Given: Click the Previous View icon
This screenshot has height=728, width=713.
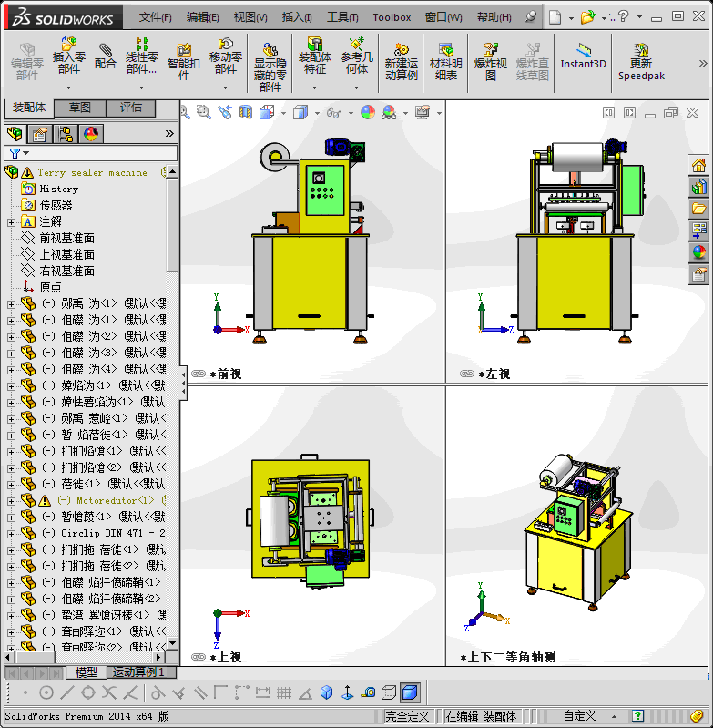Looking at the screenshot, I should [225, 112].
